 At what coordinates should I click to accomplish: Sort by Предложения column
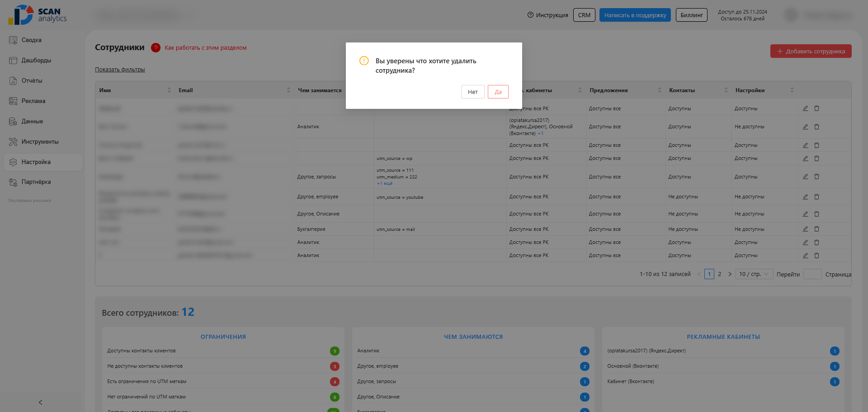[660, 90]
